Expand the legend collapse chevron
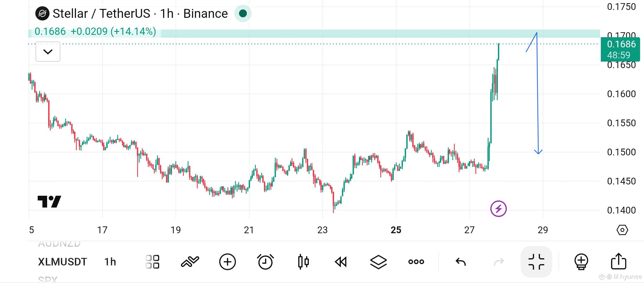 click(x=48, y=52)
